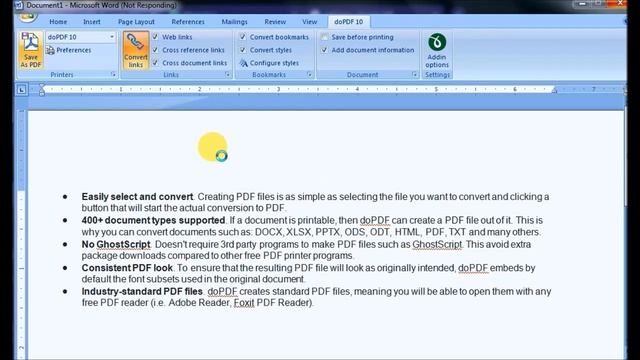
Task: Click the bold text 'Easily select and convert'
Action: pyautogui.click(x=137, y=197)
